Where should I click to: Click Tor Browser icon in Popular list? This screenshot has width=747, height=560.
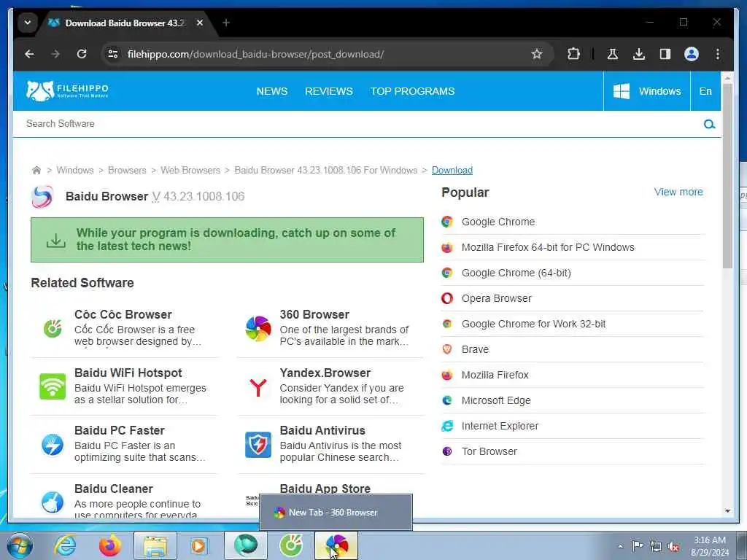(447, 451)
